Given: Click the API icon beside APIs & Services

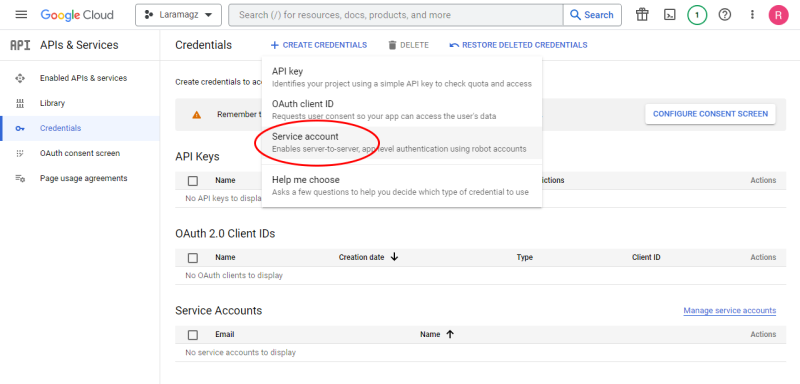Looking at the screenshot, I should (x=20, y=45).
